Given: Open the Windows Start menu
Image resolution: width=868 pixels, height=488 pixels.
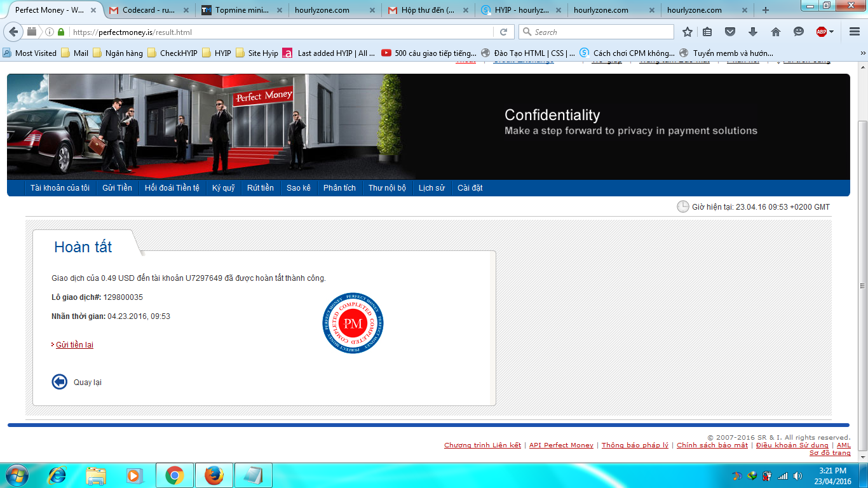Looking at the screenshot, I should pyautogui.click(x=16, y=475).
